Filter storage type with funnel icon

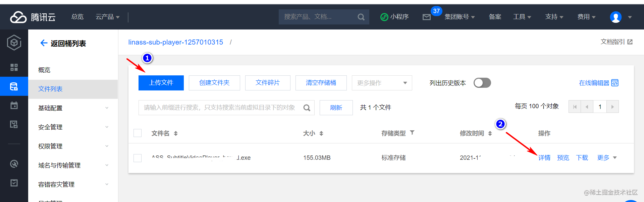click(x=412, y=133)
